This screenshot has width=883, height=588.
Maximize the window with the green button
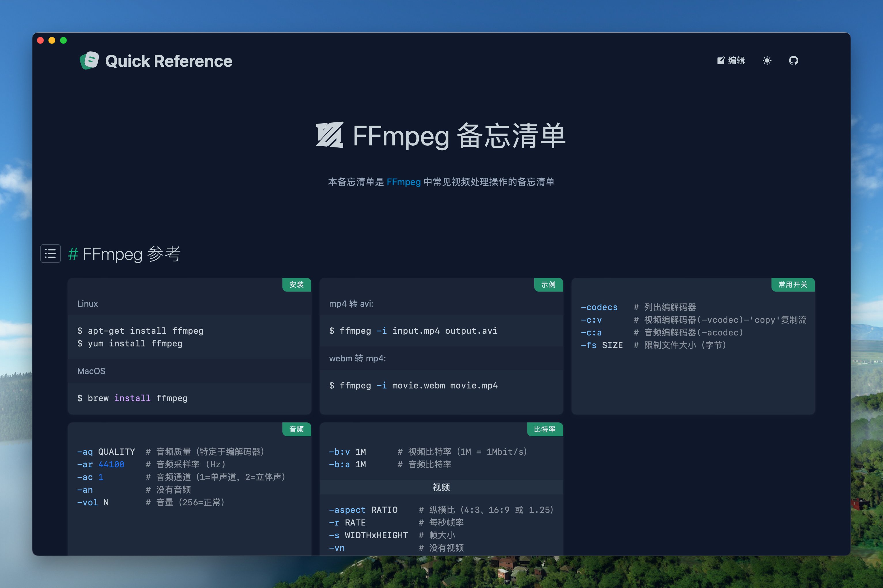[x=63, y=41]
